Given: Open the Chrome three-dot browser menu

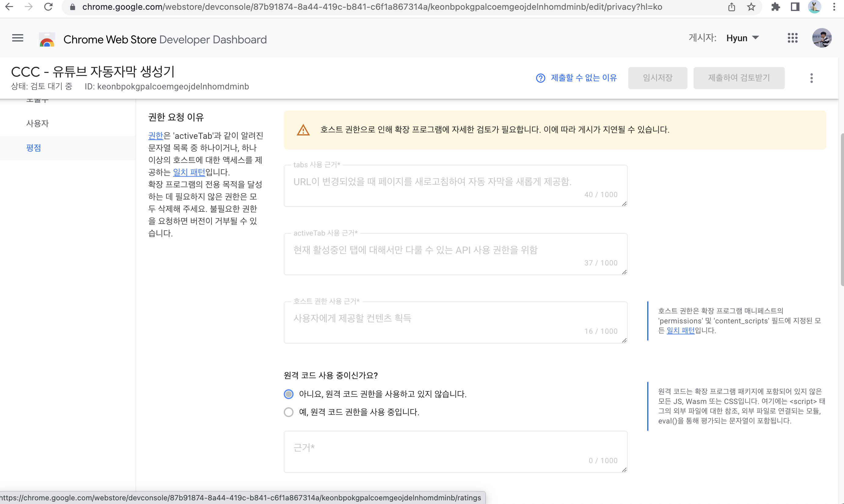Looking at the screenshot, I should click(x=834, y=7).
